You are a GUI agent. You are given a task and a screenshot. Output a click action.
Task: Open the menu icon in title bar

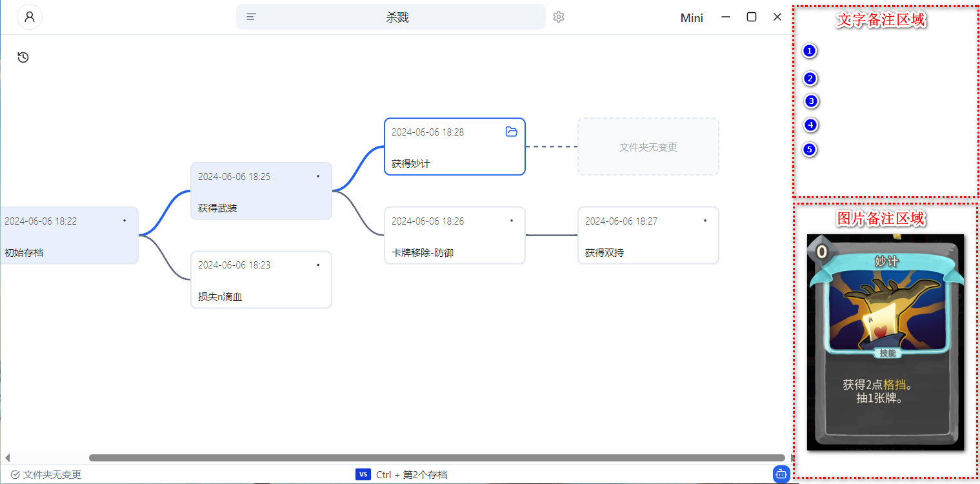pos(252,17)
